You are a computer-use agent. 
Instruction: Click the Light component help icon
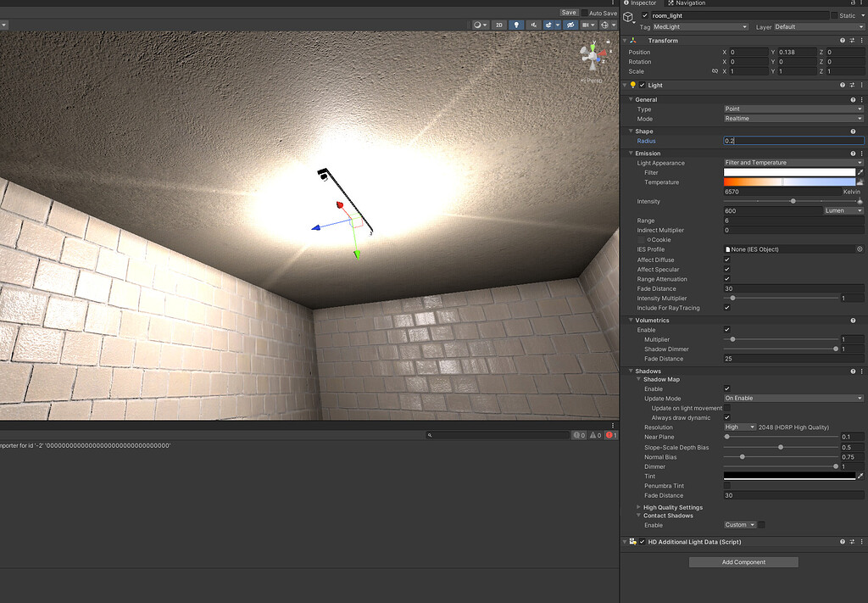tap(842, 85)
